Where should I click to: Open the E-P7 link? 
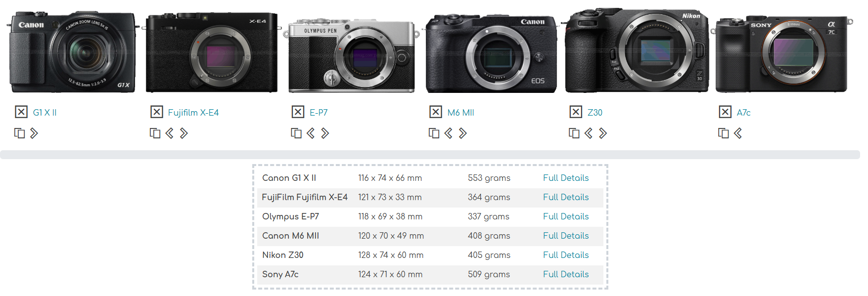[x=319, y=113]
